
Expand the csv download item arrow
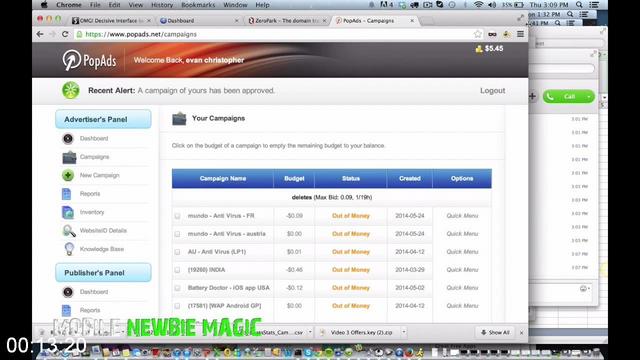pos(310,332)
